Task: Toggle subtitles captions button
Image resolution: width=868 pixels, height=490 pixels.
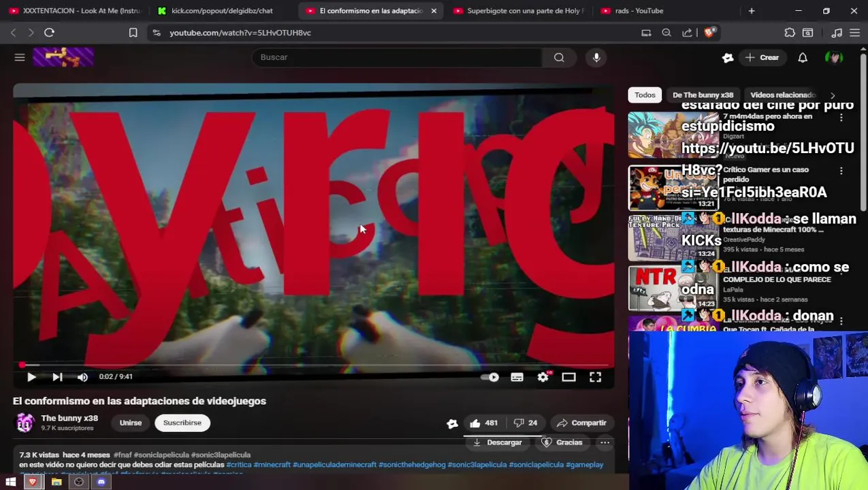Action: coord(517,377)
